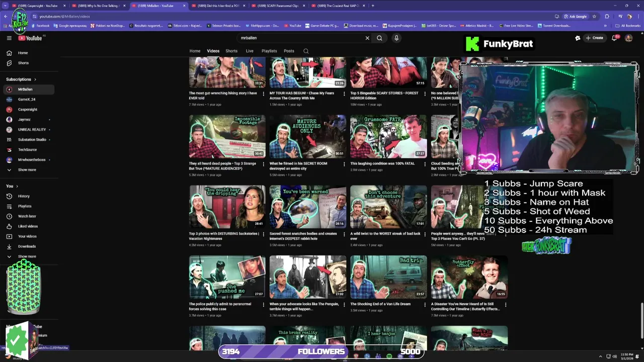Search within the channel magnifier icon

pyautogui.click(x=306, y=51)
